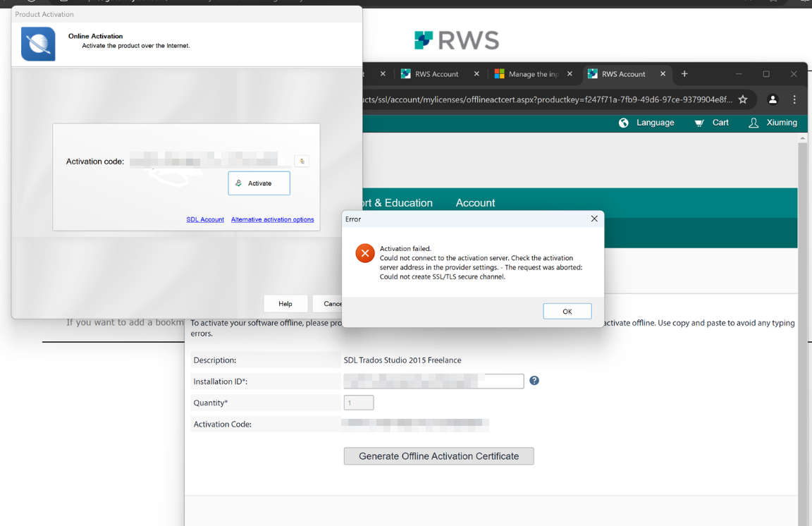
Task: Click Generate Offline Activation Certificate
Action: 438,456
